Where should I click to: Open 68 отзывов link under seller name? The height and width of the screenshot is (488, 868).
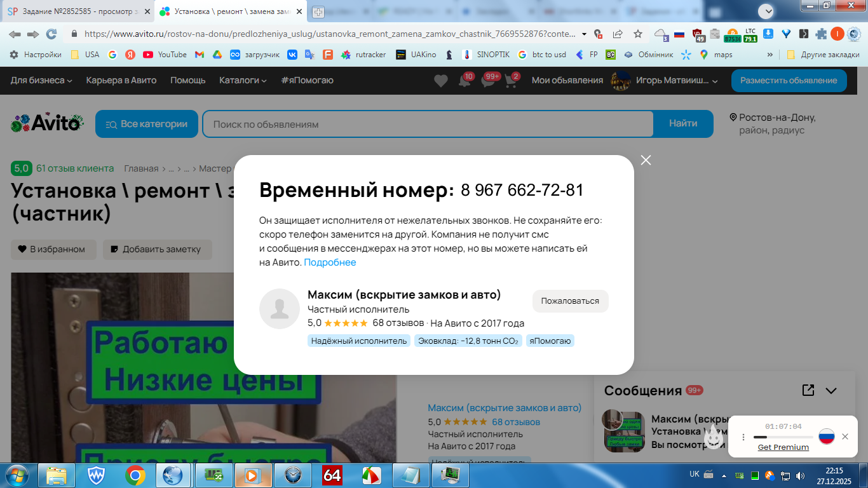tap(516, 422)
